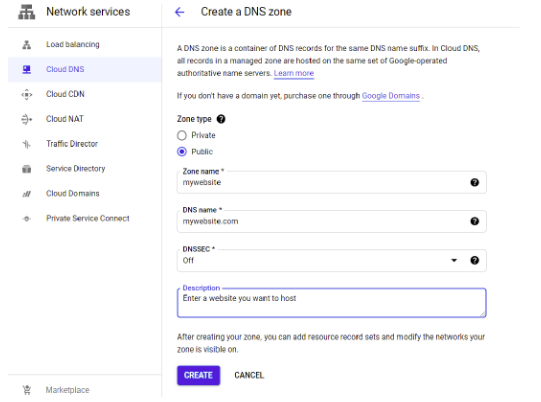Expand the DNSSEC dropdown arrow
Viewport: 541px width, 402px height.
454,260
